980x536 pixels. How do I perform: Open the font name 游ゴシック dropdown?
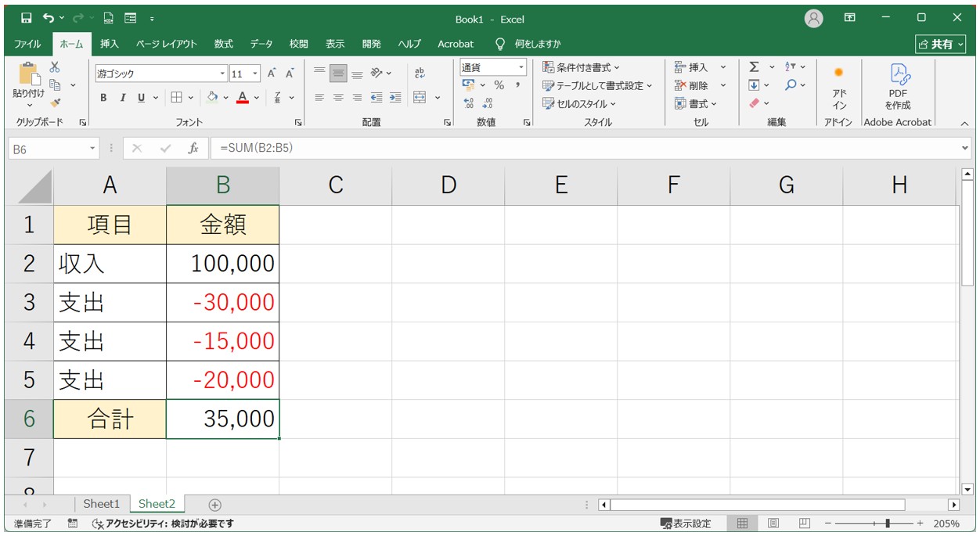pos(223,74)
